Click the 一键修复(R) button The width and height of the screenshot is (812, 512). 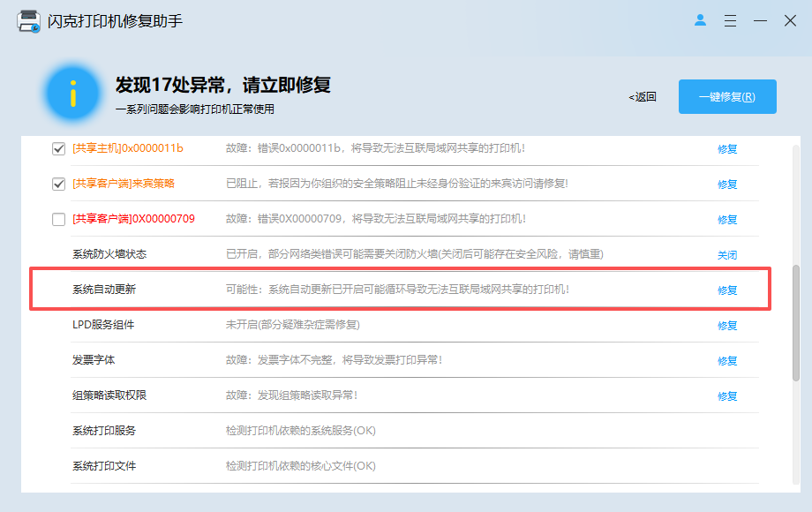click(727, 97)
